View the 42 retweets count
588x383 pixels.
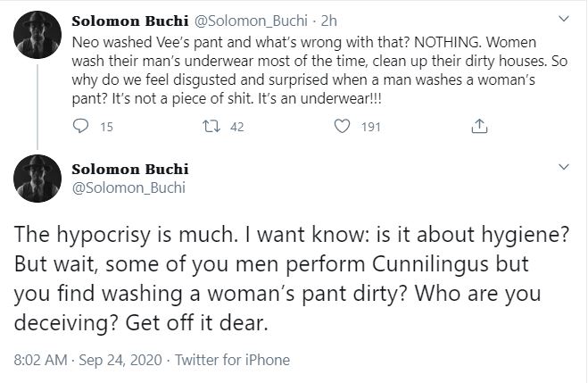[237, 127]
